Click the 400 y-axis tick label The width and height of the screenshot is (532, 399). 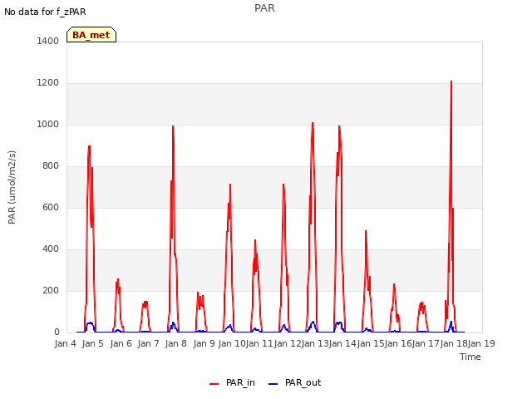pyautogui.click(x=51, y=249)
